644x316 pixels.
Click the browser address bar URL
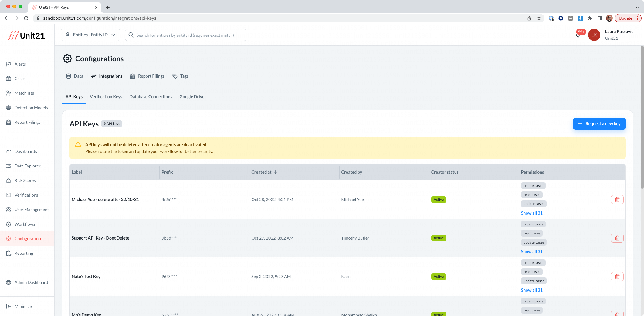pos(100,18)
